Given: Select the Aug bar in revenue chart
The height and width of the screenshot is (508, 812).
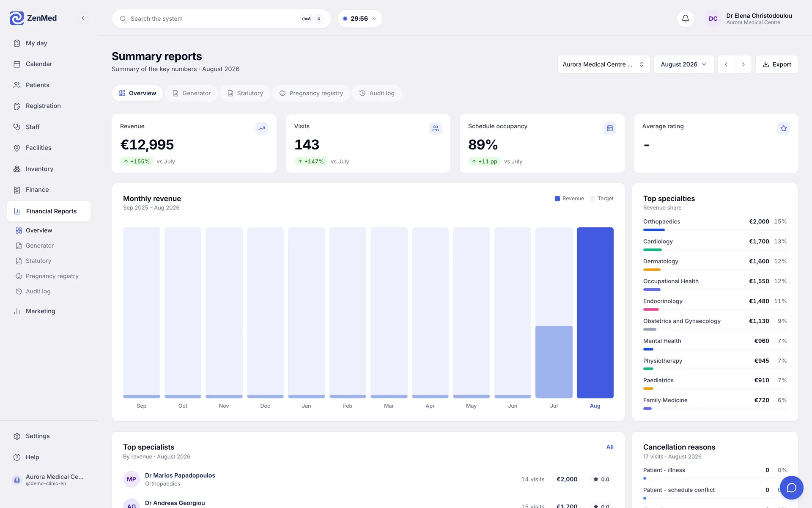Looking at the screenshot, I should tap(595, 313).
